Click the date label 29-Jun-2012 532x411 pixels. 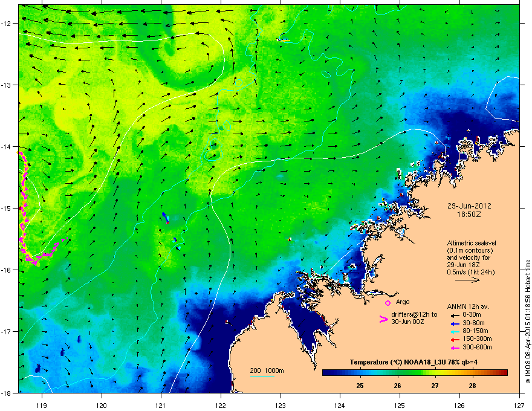pos(469,206)
